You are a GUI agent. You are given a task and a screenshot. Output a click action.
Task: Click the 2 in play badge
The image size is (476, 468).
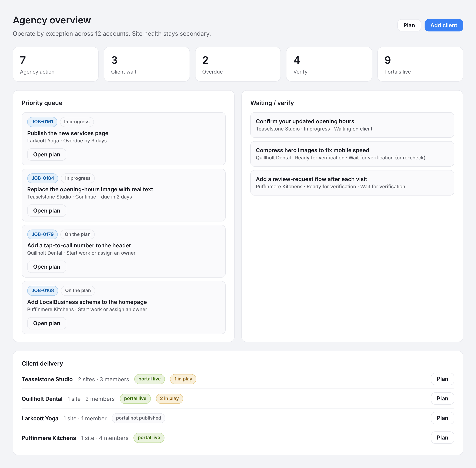coord(169,399)
